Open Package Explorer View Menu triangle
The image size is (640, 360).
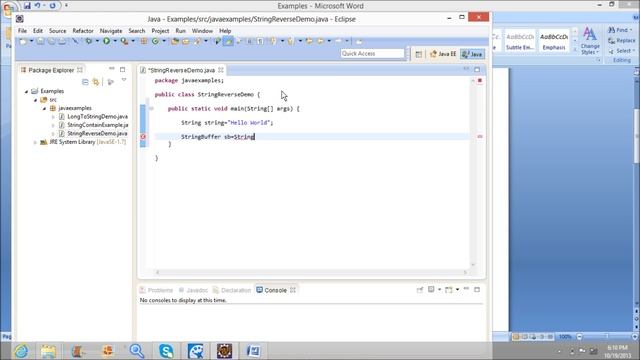[124, 80]
